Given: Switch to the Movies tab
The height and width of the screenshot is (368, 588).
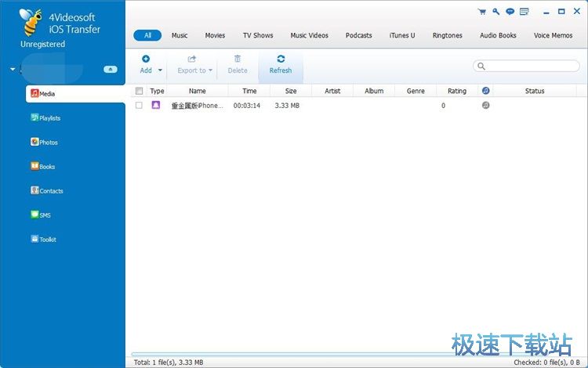Looking at the screenshot, I should (x=215, y=35).
